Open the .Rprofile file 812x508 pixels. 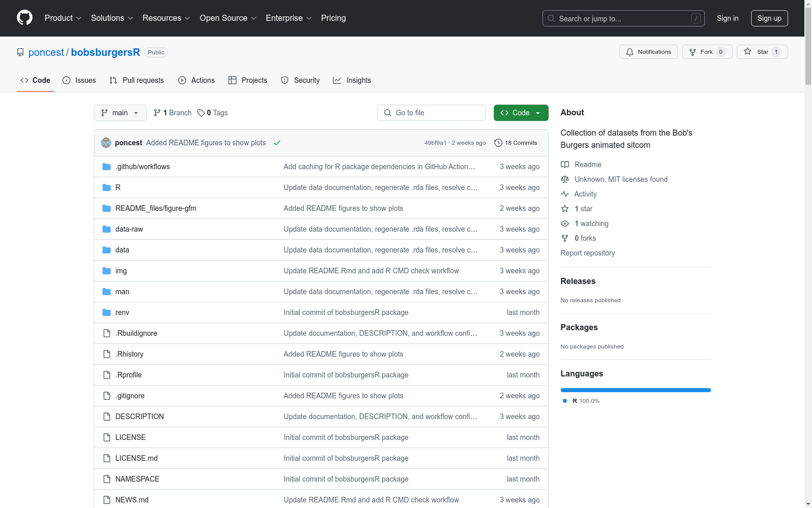click(x=128, y=375)
